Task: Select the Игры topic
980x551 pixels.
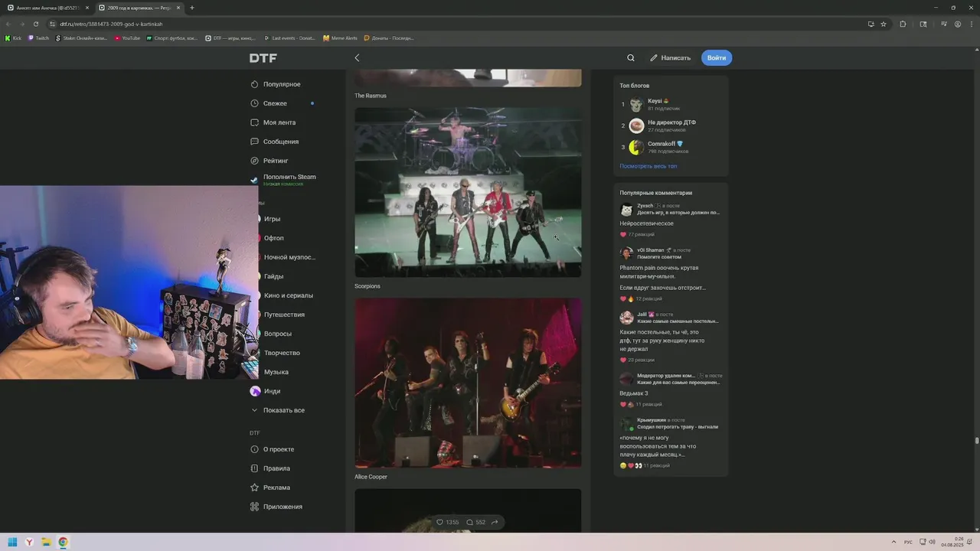Action: pos(272,219)
